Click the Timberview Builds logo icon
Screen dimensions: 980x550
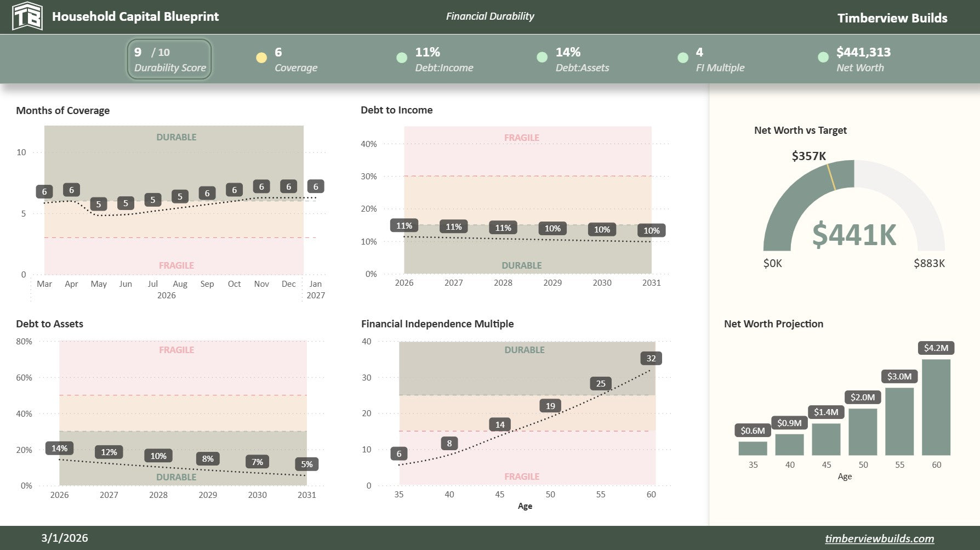27,16
